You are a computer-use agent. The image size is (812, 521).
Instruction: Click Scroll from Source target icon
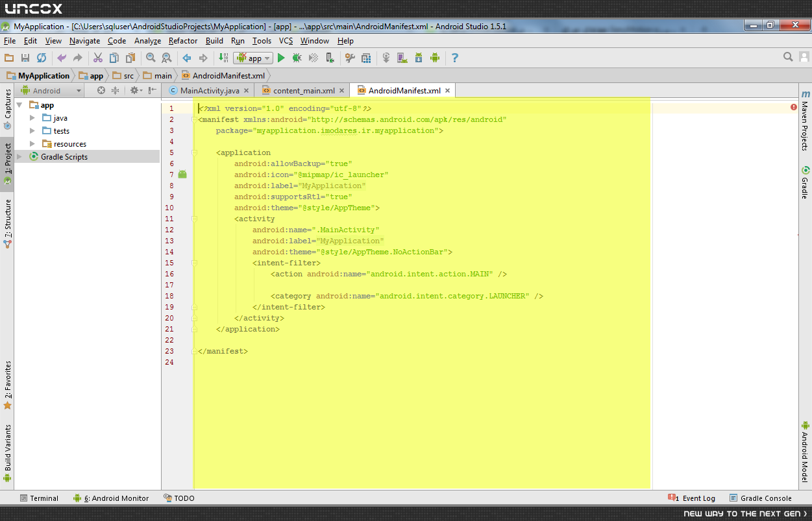point(101,91)
